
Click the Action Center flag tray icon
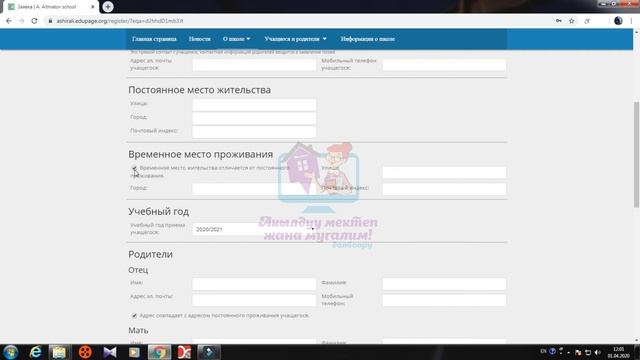pyautogui.click(x=578, y=352)
